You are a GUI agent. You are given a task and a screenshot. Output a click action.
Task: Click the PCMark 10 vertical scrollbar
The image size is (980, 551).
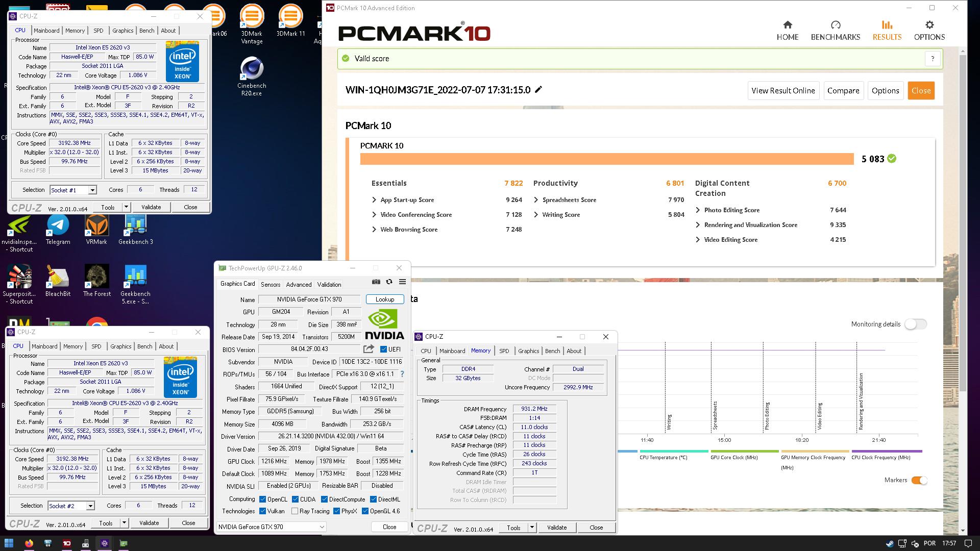point(963,223)
